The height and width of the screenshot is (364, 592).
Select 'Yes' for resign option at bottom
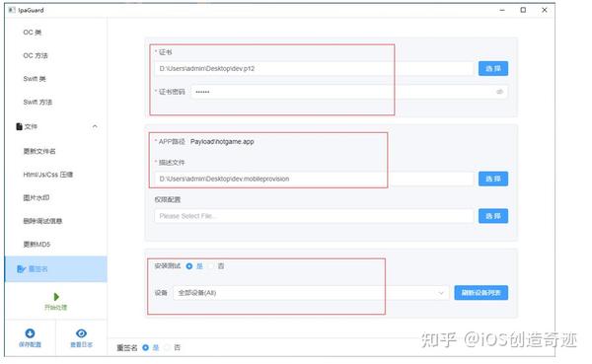click(145, 347)
